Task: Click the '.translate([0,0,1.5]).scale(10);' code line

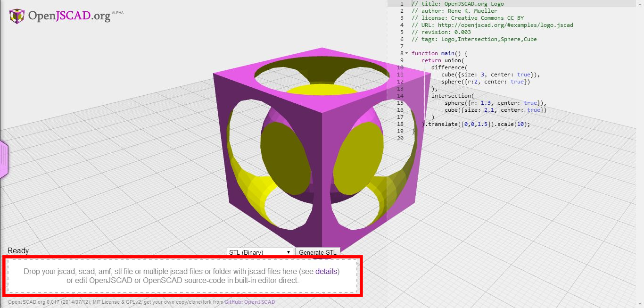Action: (476, 124)
